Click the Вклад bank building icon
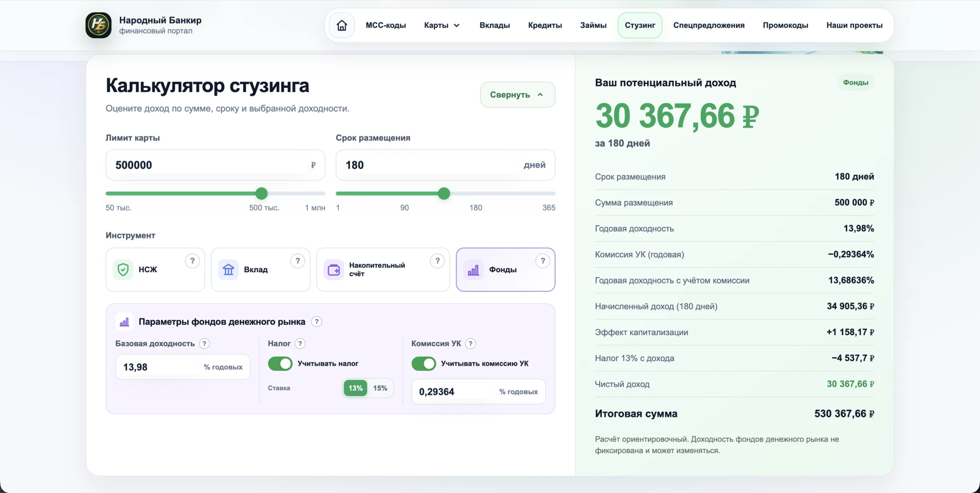The width and height of the screenshot is (980, 493). (x=228, y=269)
